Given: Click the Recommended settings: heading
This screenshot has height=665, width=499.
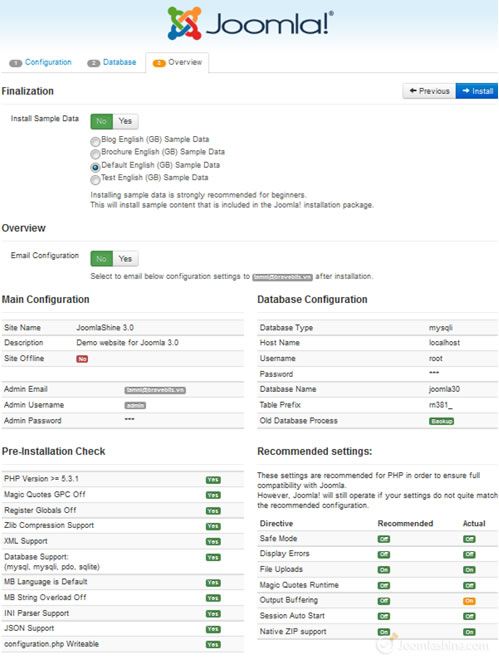Looking at the screenshot, I should [x=315, y=451].
